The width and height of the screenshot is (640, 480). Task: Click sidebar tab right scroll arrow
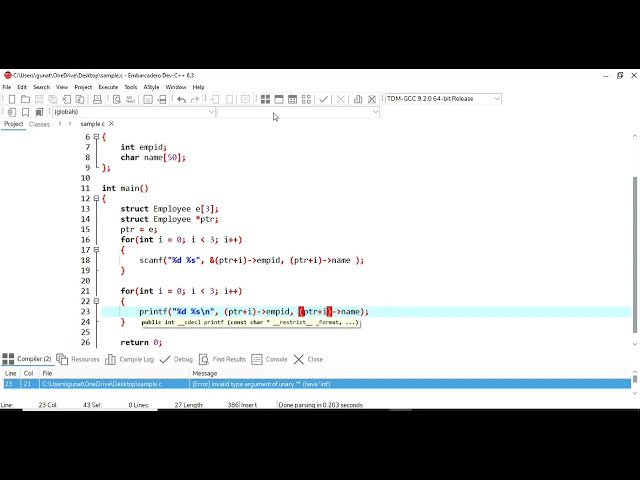70,123
